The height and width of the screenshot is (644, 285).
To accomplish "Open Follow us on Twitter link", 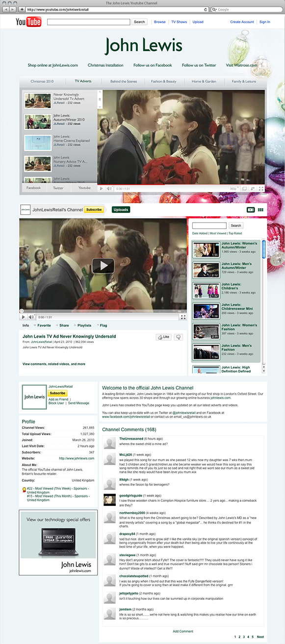I will pos(199,65).
